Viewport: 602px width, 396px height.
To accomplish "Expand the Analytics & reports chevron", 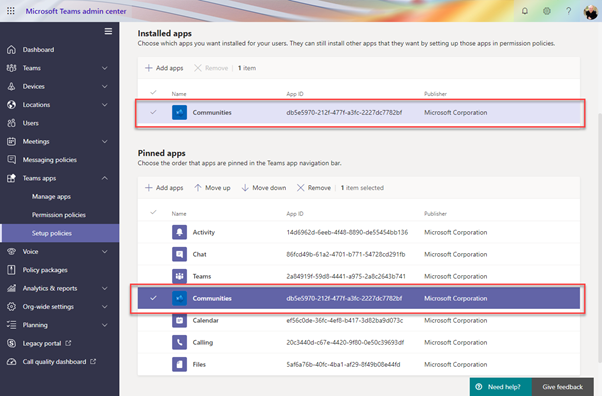I will point(104,288).
